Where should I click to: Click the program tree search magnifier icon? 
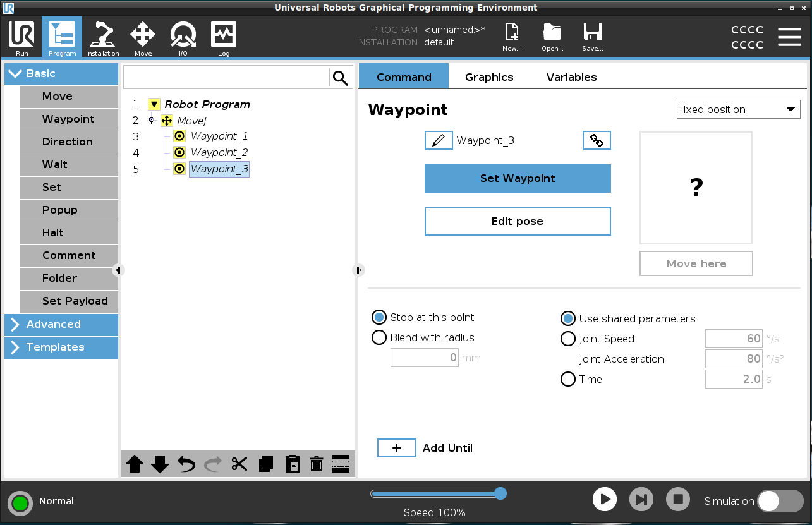tap(341, 78)
